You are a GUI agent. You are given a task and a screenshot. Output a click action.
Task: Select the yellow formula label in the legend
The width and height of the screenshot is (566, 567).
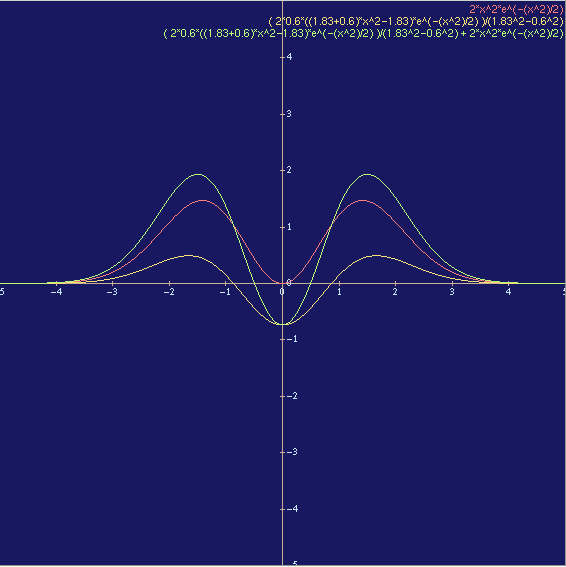point(416,22)
